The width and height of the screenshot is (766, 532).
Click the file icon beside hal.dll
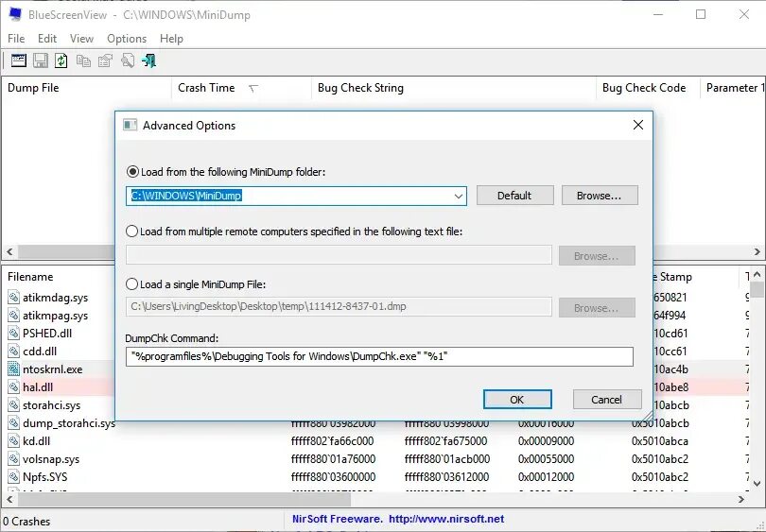[x=13, y=387]
